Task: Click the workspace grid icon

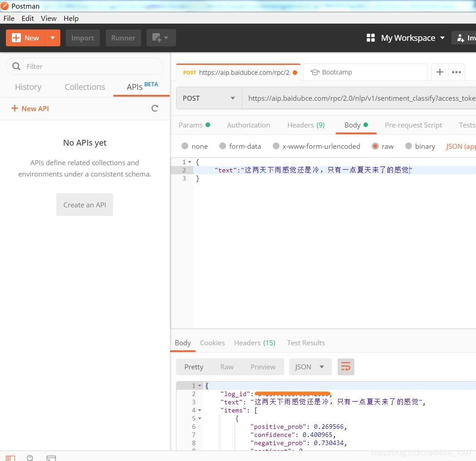Action: 370,38
